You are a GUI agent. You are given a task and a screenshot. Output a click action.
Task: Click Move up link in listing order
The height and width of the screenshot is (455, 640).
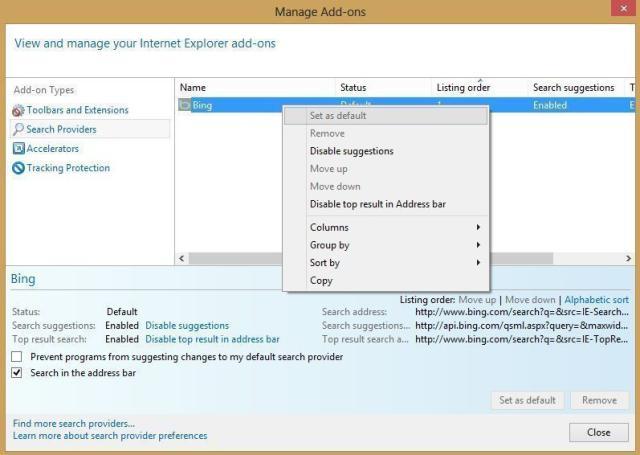tap(477, 300)
